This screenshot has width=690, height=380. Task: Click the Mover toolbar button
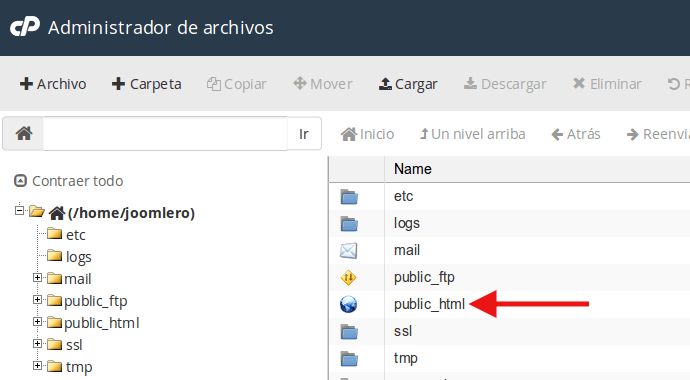tap(323, 84)
